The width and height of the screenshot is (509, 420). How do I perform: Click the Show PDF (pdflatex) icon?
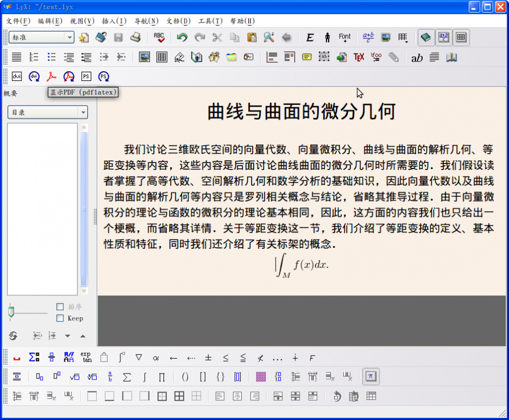click(51, 77)
